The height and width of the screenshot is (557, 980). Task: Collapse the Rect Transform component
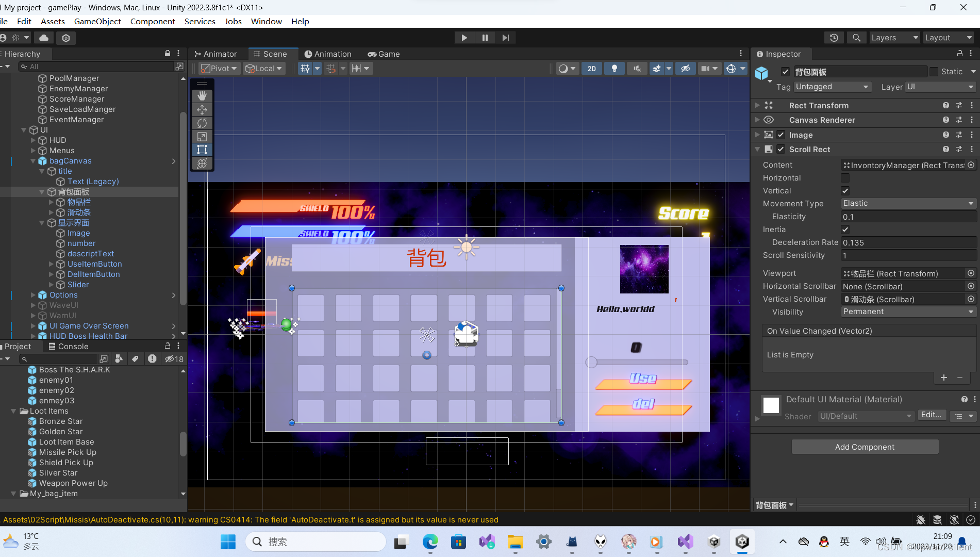[x=757, y=105]
